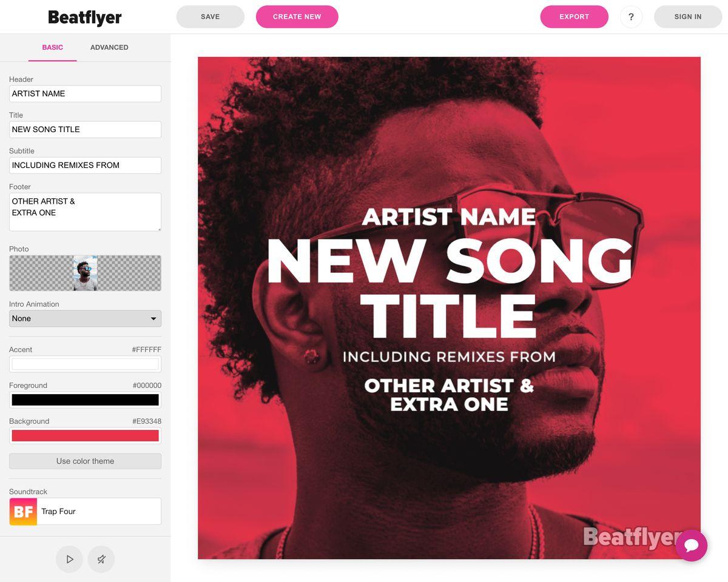Click the Beatflyer watermark on the flyer
The image size is (728, 582).
629,537
